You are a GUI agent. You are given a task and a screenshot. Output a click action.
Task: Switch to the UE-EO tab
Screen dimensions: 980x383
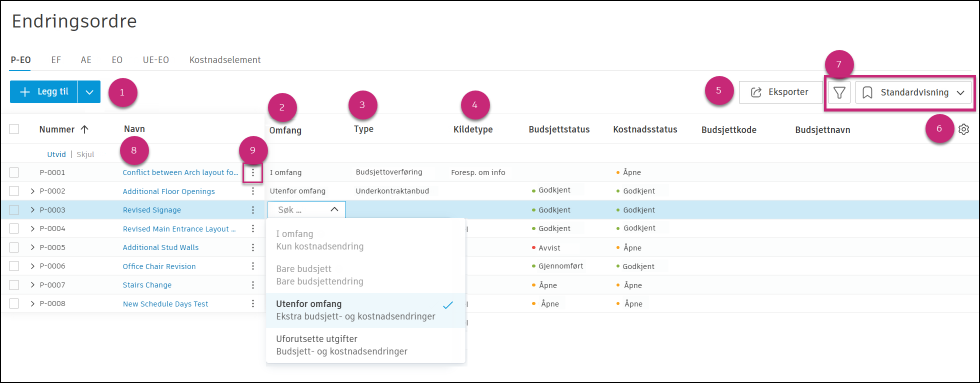pyautogui.click(x=155, y=60)
